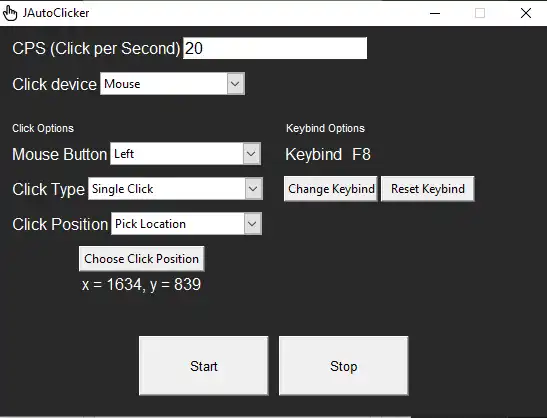Click the JAutoClicker hand icon in title bar
547x418 pixels.
(x=10, y=13)
